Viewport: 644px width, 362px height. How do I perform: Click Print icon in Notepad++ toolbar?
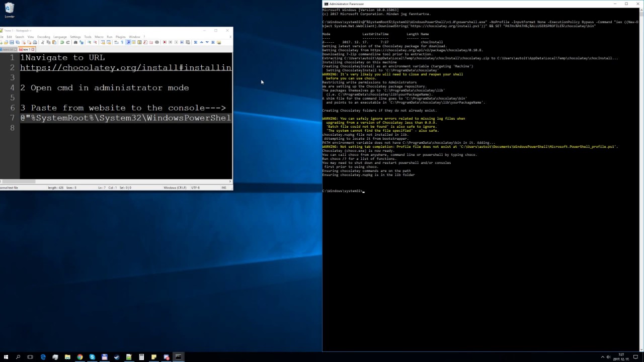35,42
